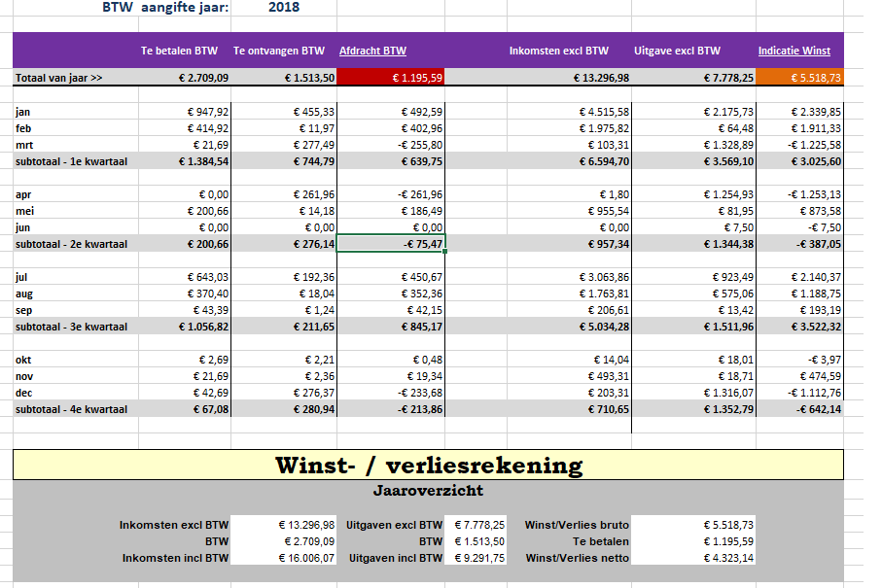Select October's Afdracht value € 0,48

428,360
